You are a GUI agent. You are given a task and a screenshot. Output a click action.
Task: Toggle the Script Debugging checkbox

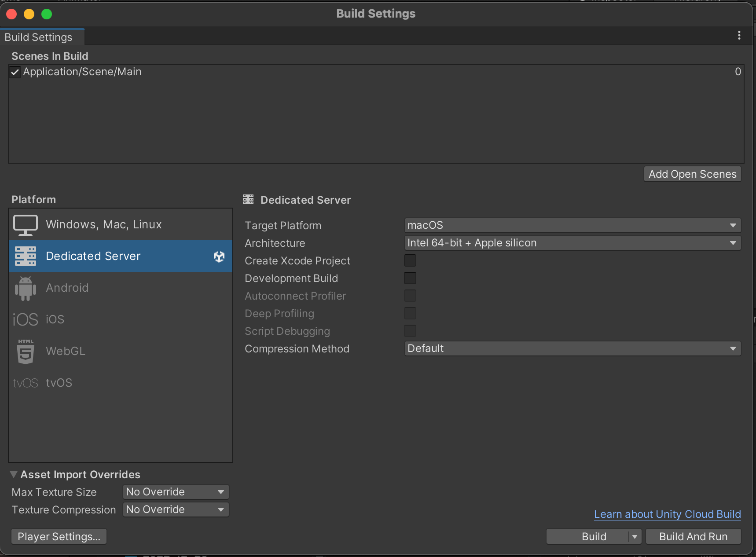point(410,331)
